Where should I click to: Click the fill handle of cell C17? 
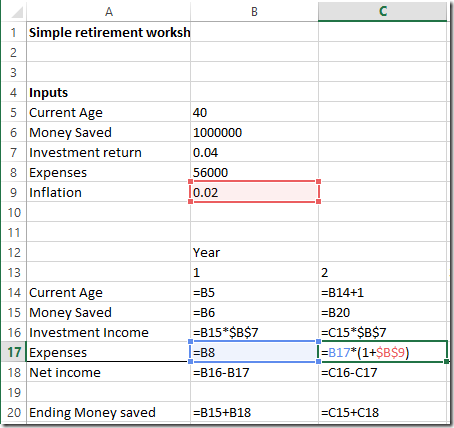pos(446,361)
